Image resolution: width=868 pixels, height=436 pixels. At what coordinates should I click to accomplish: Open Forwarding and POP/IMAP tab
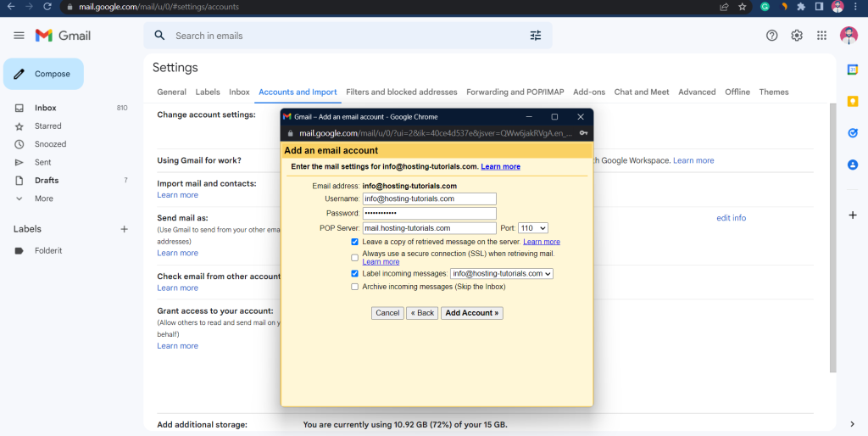point(515,92)
